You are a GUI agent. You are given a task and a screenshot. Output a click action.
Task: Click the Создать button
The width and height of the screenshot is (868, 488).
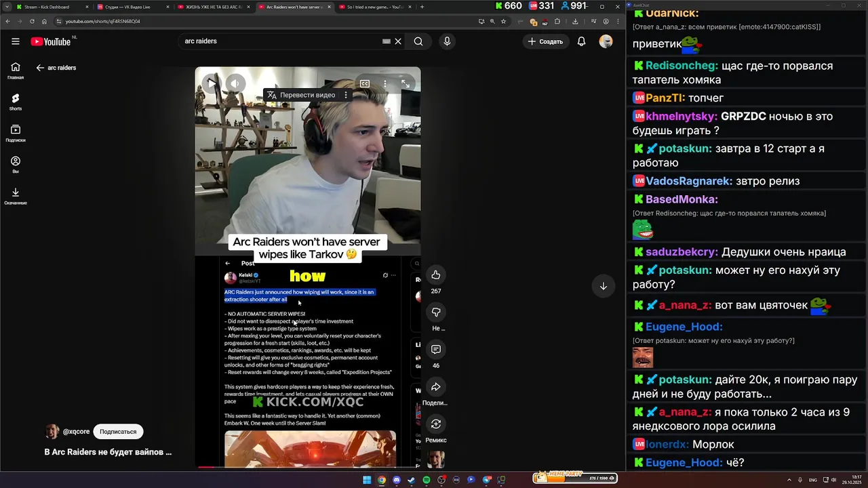546,41
